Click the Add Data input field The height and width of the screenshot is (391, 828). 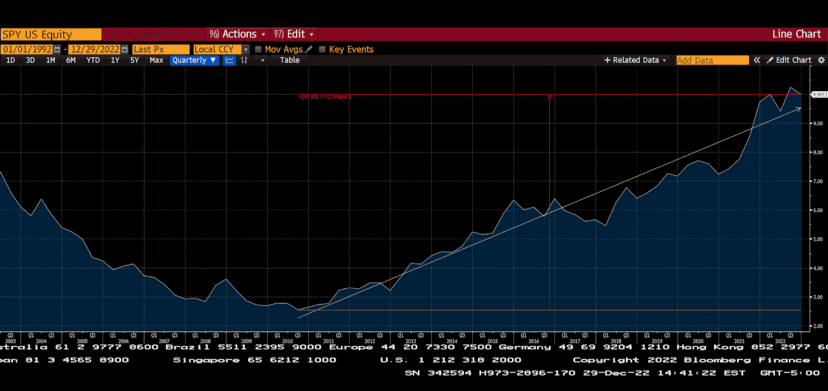pos(712,60)
